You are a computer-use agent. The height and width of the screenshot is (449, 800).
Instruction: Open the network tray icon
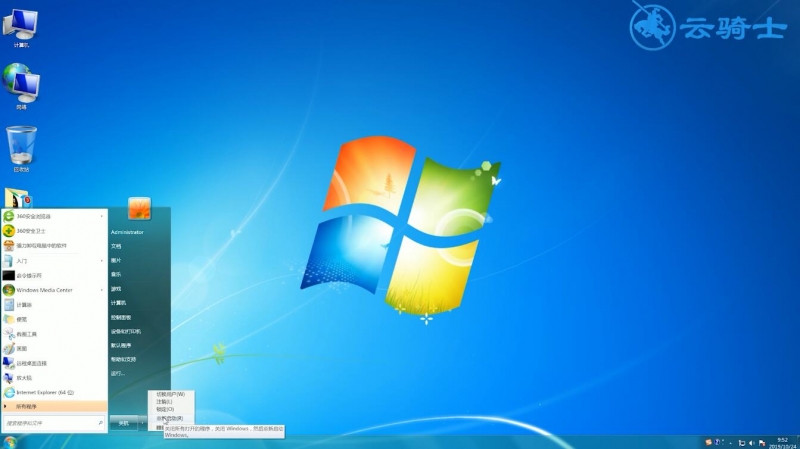tap(742, 443)
